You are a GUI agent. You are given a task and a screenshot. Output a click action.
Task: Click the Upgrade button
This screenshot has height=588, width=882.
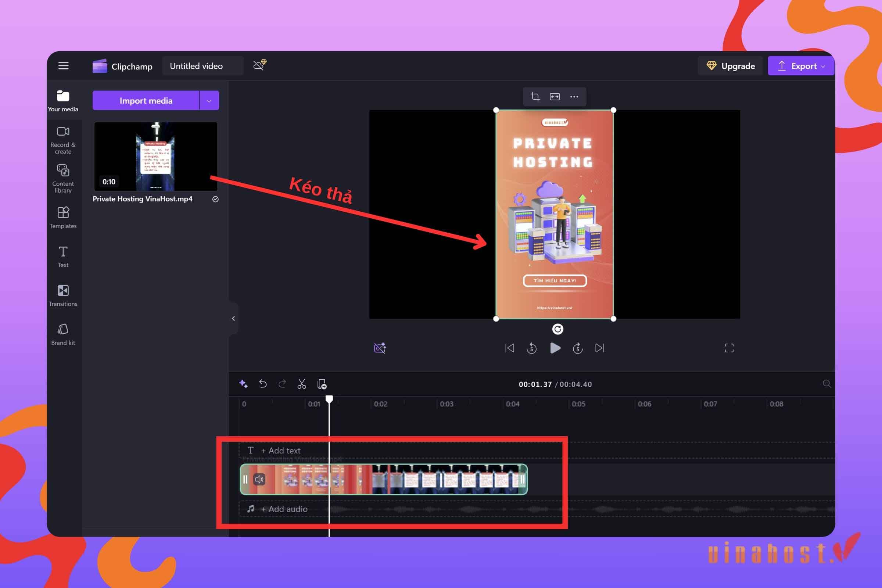(x=730, y=66)
